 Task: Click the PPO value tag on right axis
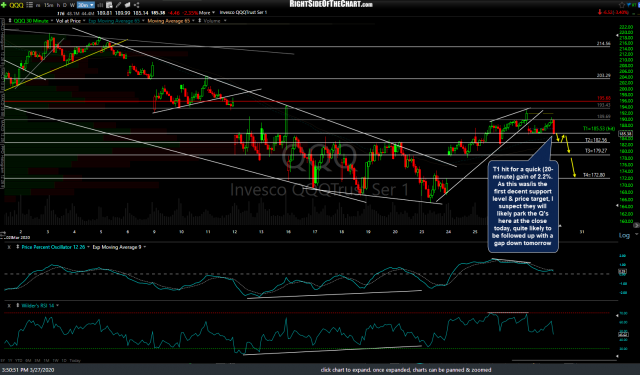coord(622,271)
